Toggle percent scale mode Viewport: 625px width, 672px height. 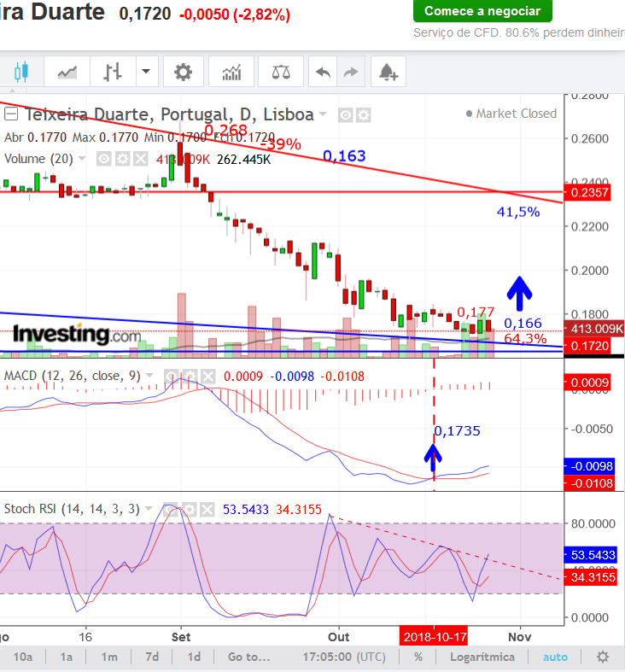click(x=418, y=657)
